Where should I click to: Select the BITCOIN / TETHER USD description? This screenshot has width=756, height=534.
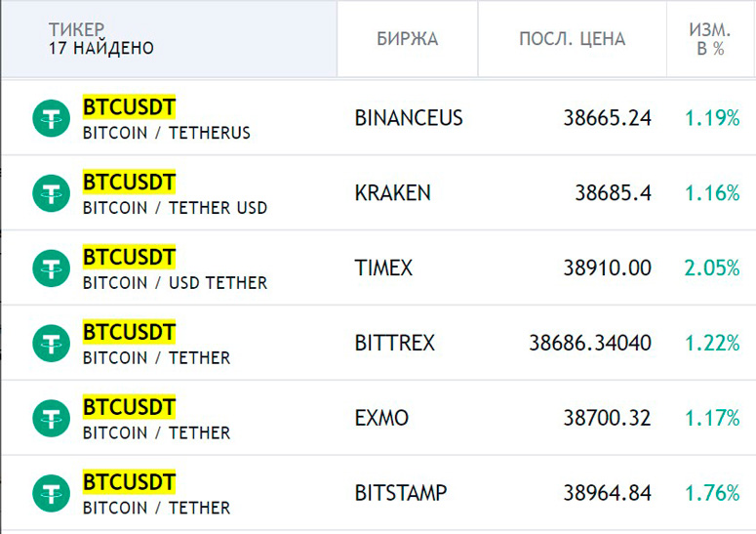pyautogui.click(x=175, y=208)
